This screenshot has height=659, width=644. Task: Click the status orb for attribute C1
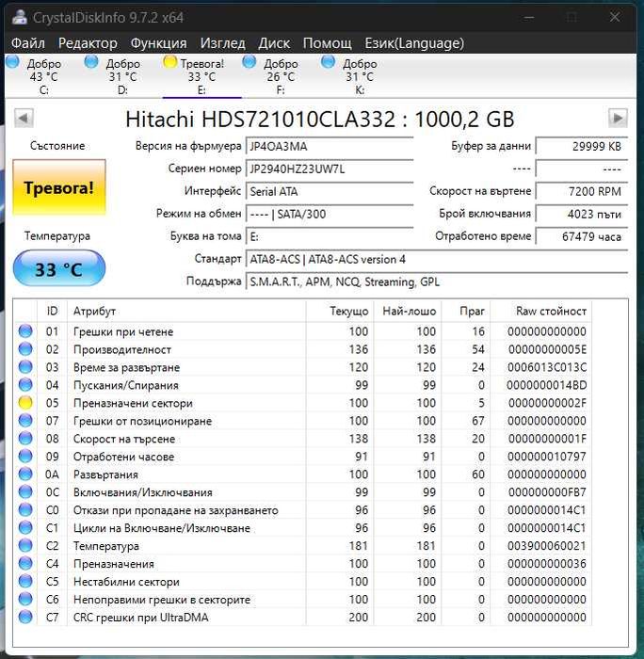click(25, 527)
